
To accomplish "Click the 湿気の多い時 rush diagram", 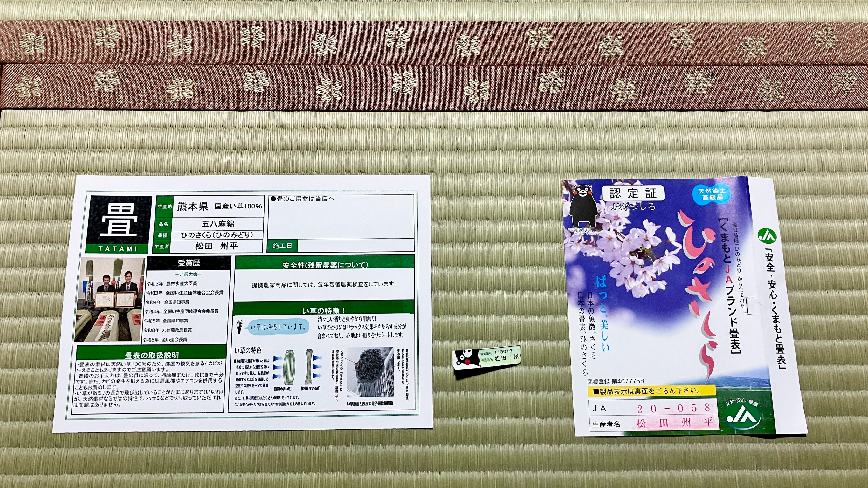I will [289, 367].
